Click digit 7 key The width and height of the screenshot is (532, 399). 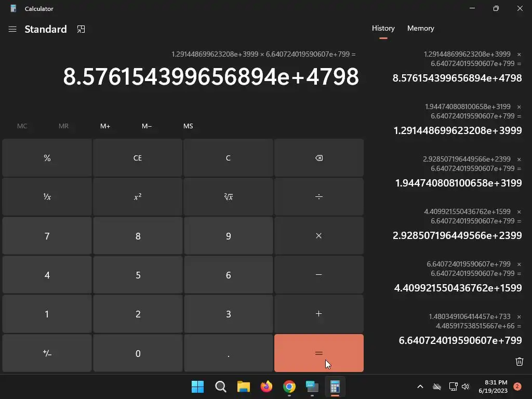tap(47, 236)
